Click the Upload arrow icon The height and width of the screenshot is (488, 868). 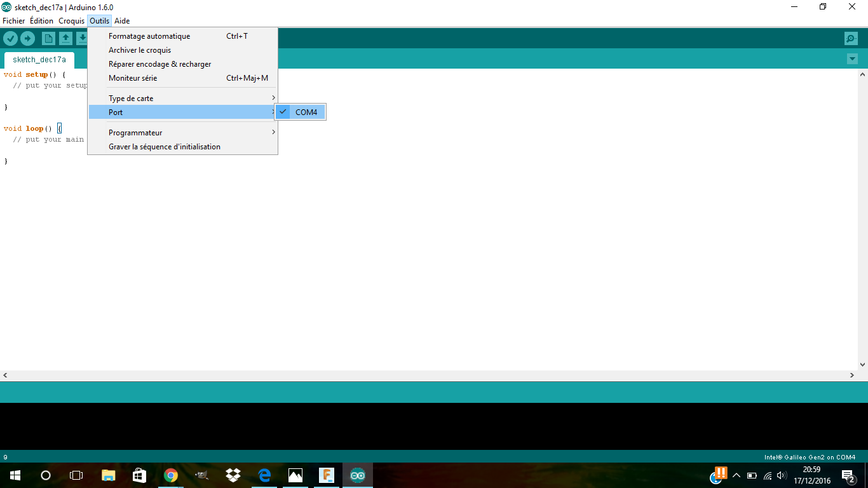pyautogui.click(x=27, y=39)
